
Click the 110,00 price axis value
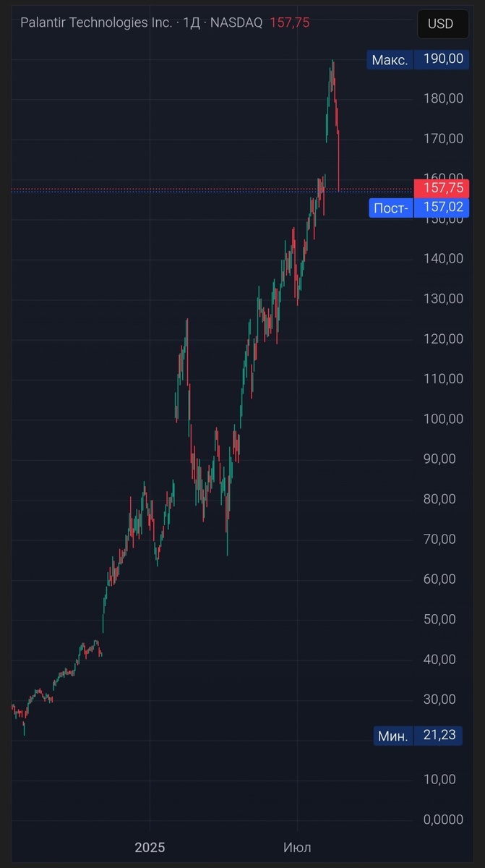[x=442, y=378]
